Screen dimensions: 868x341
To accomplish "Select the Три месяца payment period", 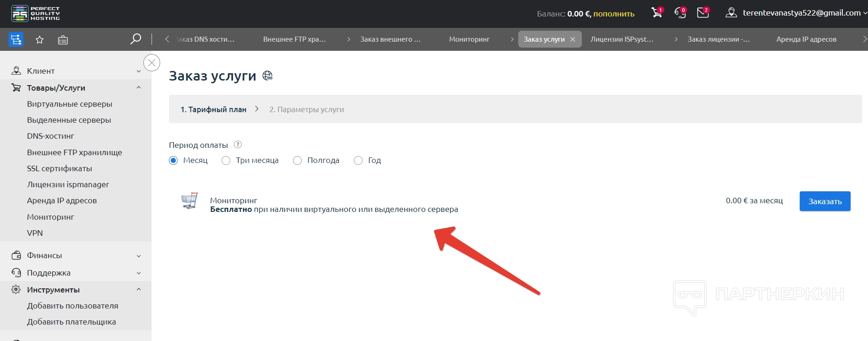I will [x=226, y=160].
